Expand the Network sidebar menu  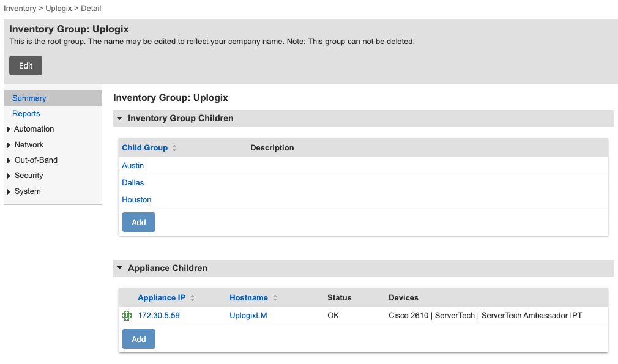click(9, 145)
